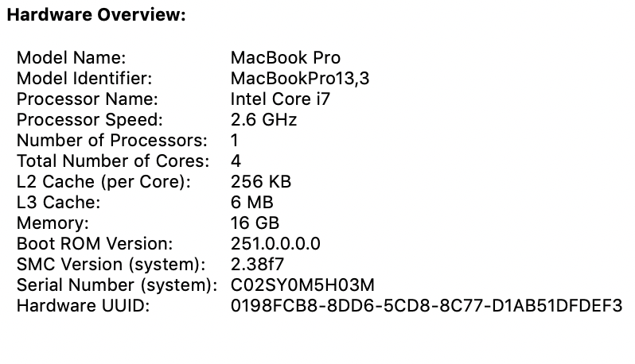Click the Hardware UUID label
This screenshot has width=635, height=364.
pyautogui.click(x=82, y=306)
